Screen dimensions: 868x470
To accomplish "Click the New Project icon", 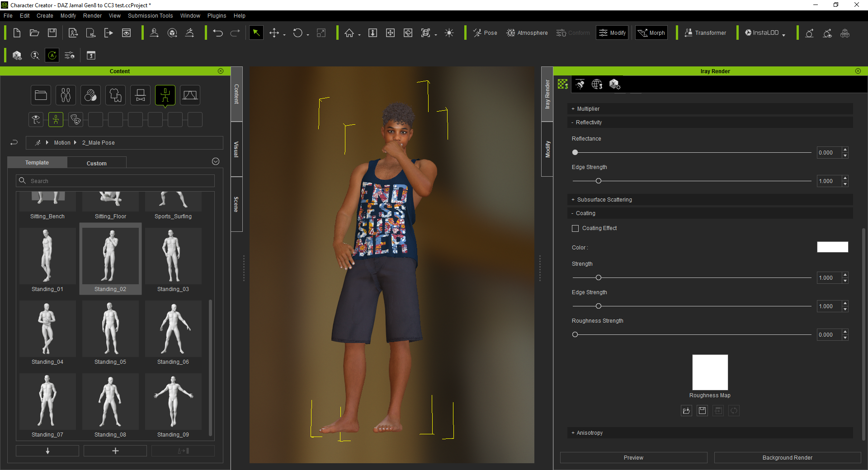I will click(17, 33).
